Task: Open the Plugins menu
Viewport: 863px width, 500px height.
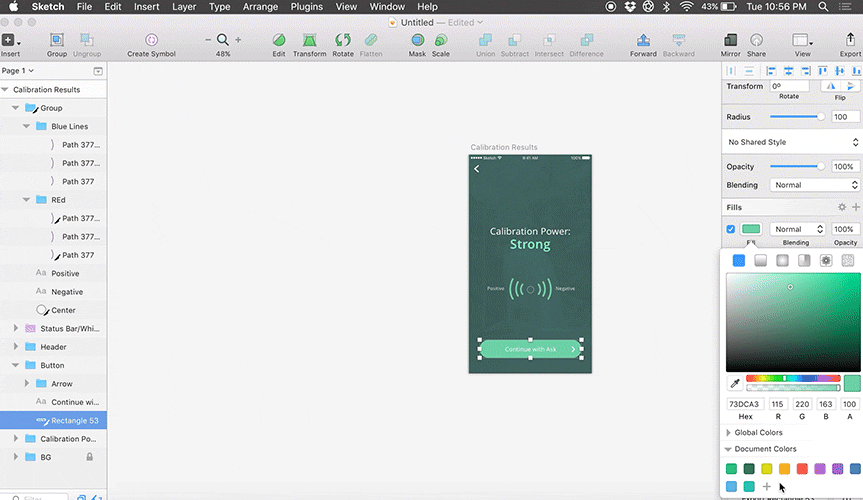Action: [305, 7]
